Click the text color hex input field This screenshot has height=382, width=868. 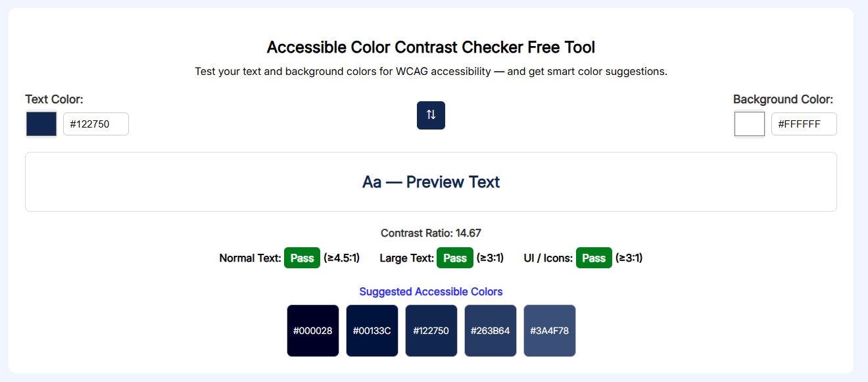(x=95, y=124)
